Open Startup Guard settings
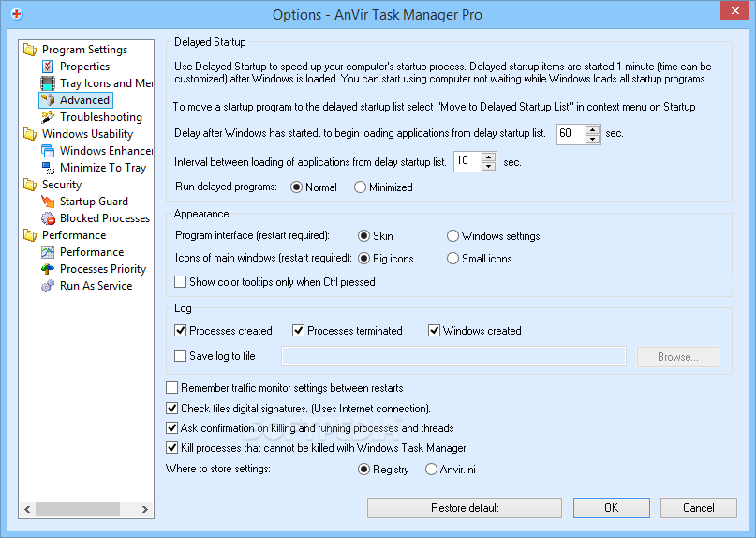 [x=94, y=202]
